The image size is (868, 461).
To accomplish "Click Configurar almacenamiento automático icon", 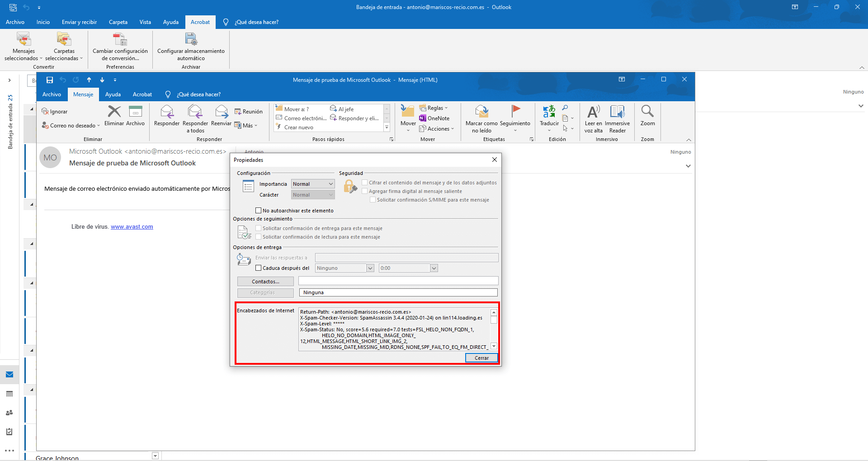I will 191,39.
